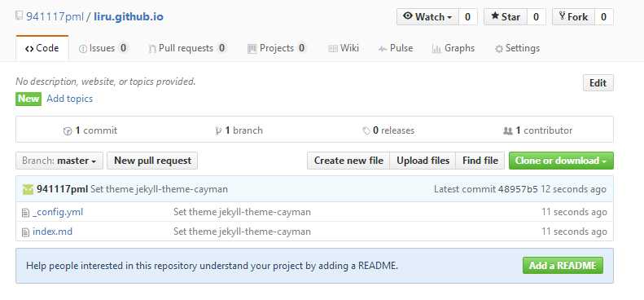
Task: View the 1 commit history
Action: click(90, 130)
